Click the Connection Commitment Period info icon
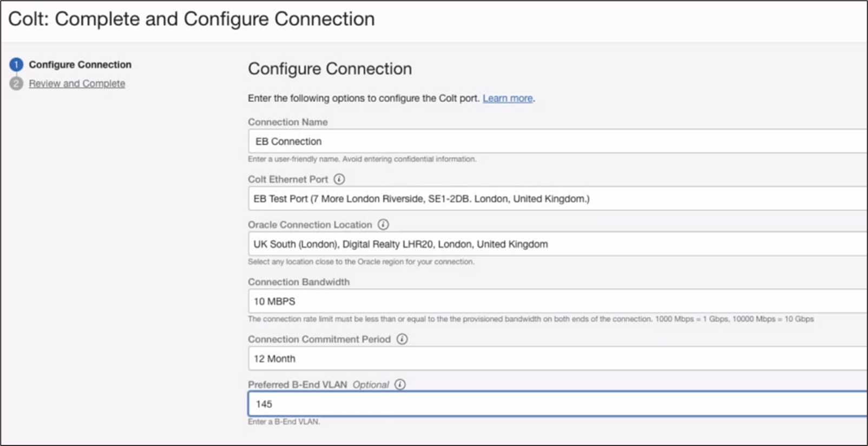Viewport: 868px width, 446px height. pos(402,339)
